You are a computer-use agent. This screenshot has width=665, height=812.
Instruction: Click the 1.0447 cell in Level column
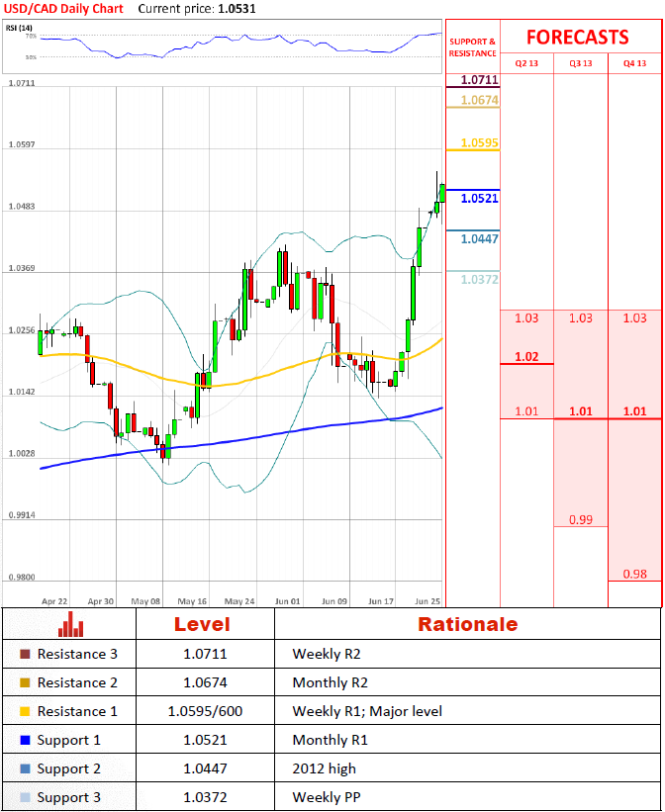pyautogui.click(x=205, y=768)
